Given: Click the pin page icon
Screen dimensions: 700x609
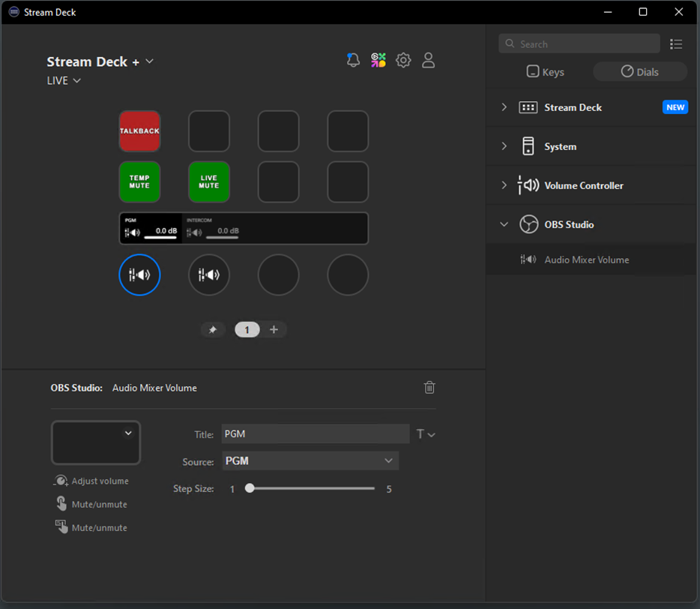Looking at the screenshot, I should 213,330.
